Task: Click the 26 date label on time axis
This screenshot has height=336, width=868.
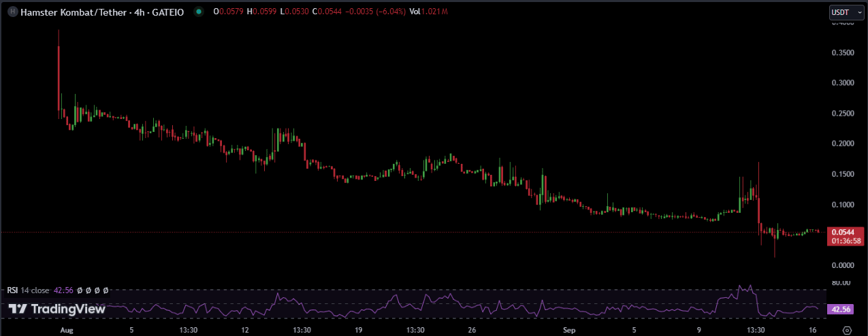Action: (x=472, y=330)
